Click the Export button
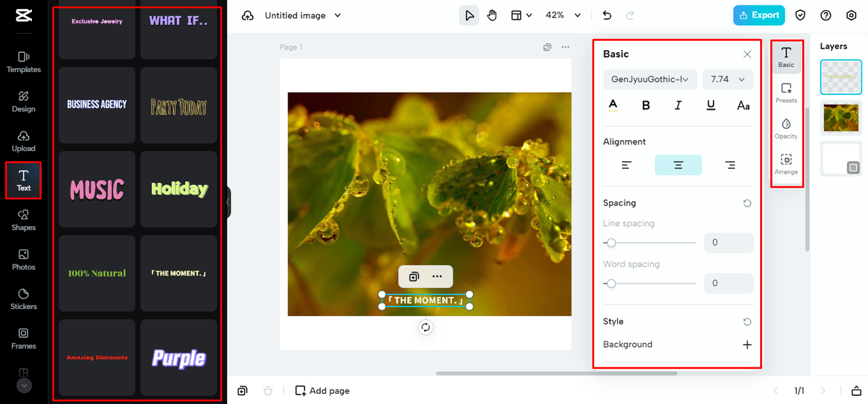Screen dimensions: 868x404 759,15
